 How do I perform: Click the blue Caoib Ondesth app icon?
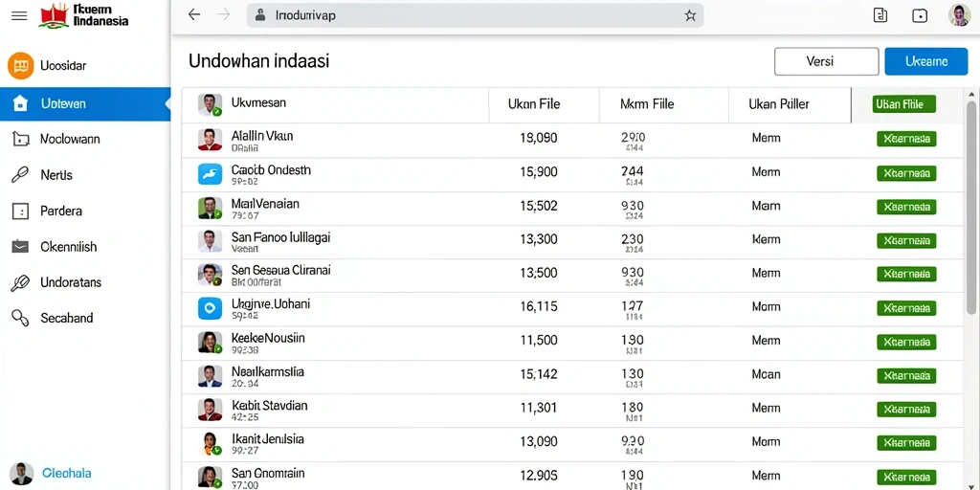point(210,173)
